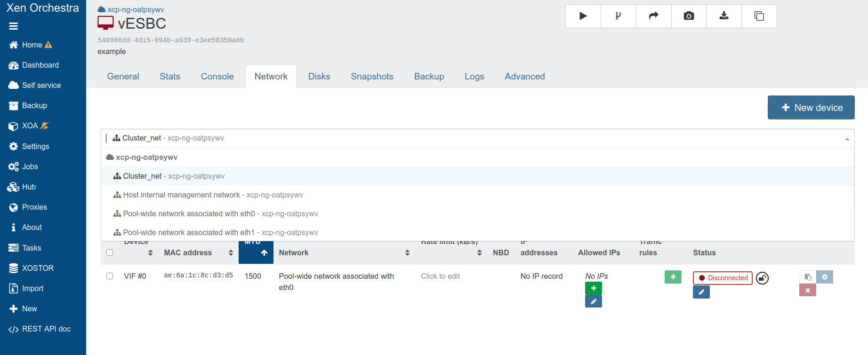
Task: Check the VIF #0 row checkbox
Action: click(110, 276)
